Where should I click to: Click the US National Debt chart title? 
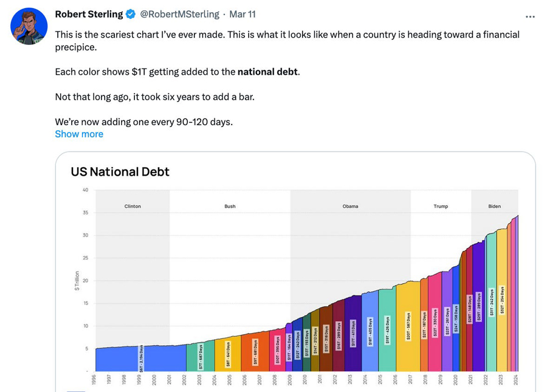(120, 172)
